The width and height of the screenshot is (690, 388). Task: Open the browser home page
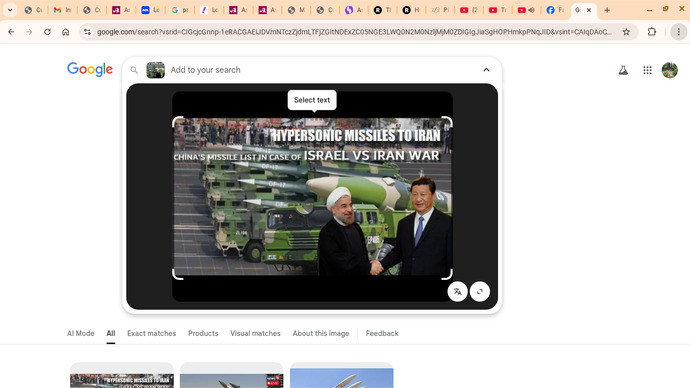66,32
